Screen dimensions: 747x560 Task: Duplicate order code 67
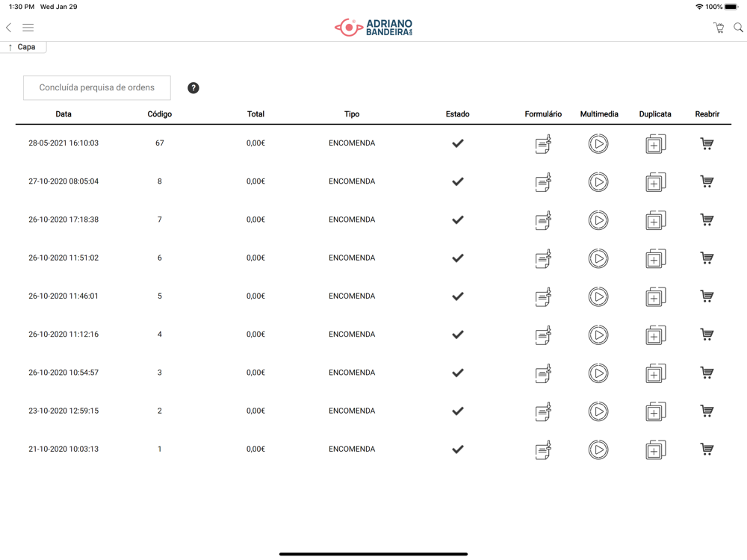(656, 144)
